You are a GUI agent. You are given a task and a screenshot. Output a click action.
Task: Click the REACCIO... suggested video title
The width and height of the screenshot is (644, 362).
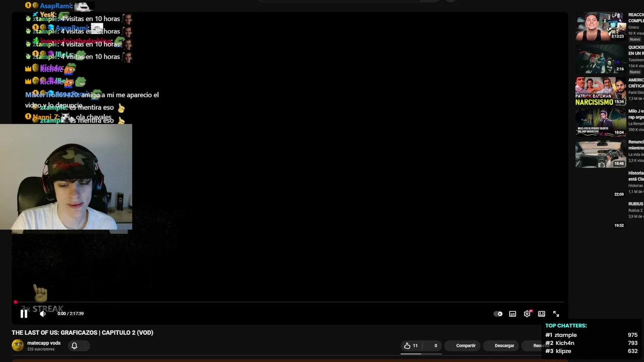tap(636, 18)
